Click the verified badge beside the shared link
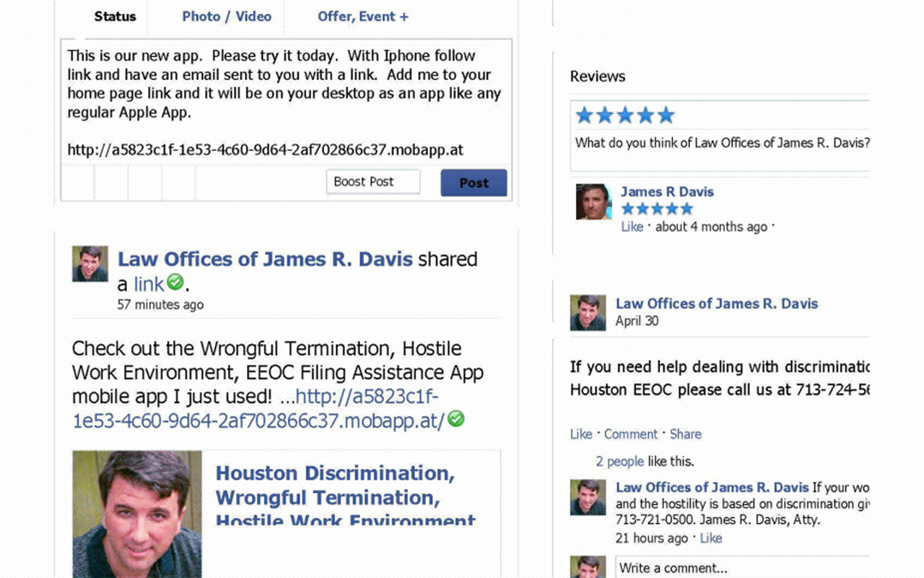This screenshot has width=924, height=578. click(175, 283)
